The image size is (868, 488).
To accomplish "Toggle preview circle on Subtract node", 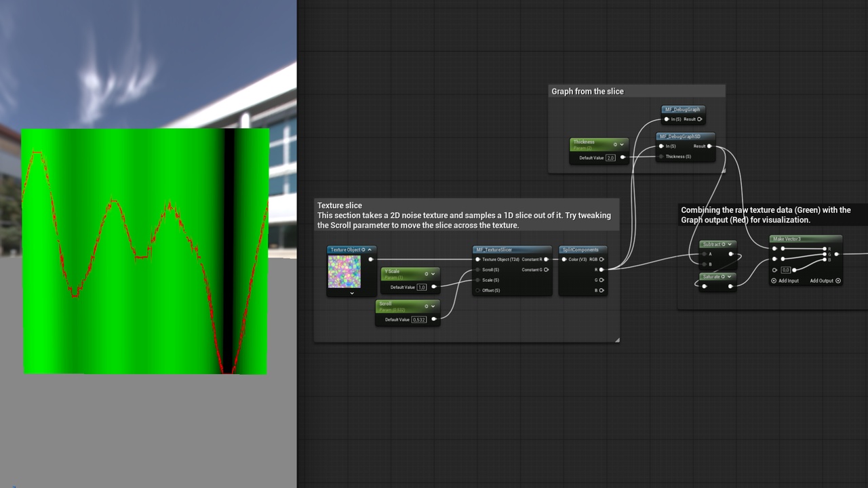I will pos(724,244).
